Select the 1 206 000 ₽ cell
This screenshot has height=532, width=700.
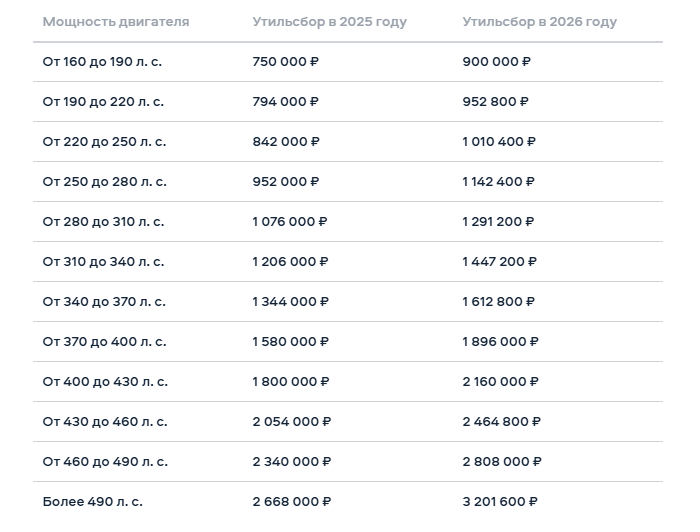click(x=290, y=262)
